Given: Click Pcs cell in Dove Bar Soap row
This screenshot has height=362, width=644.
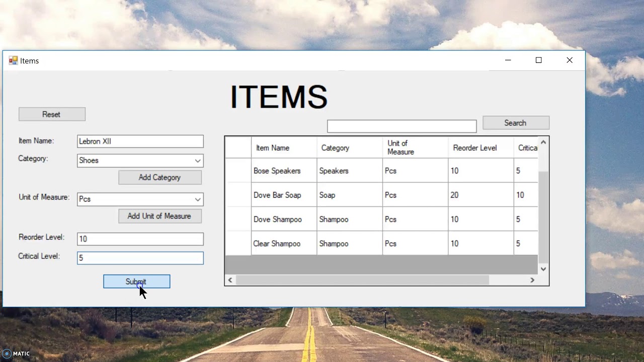Looking at the screenshot, I should (x=415, y=195).
